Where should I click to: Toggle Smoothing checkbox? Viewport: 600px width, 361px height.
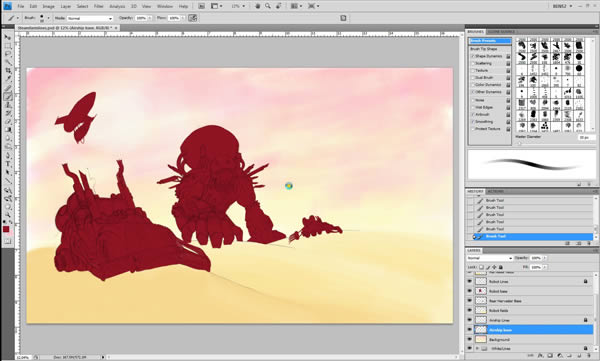tap(473, 121)
